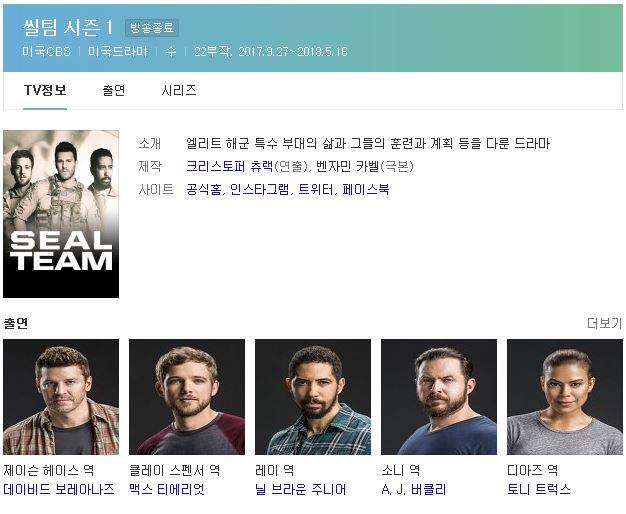The width and height of the screenshot is (626, 514).
Task: Click 데이비드 보레아나즈 cast photo
Action: coord(61,397)
